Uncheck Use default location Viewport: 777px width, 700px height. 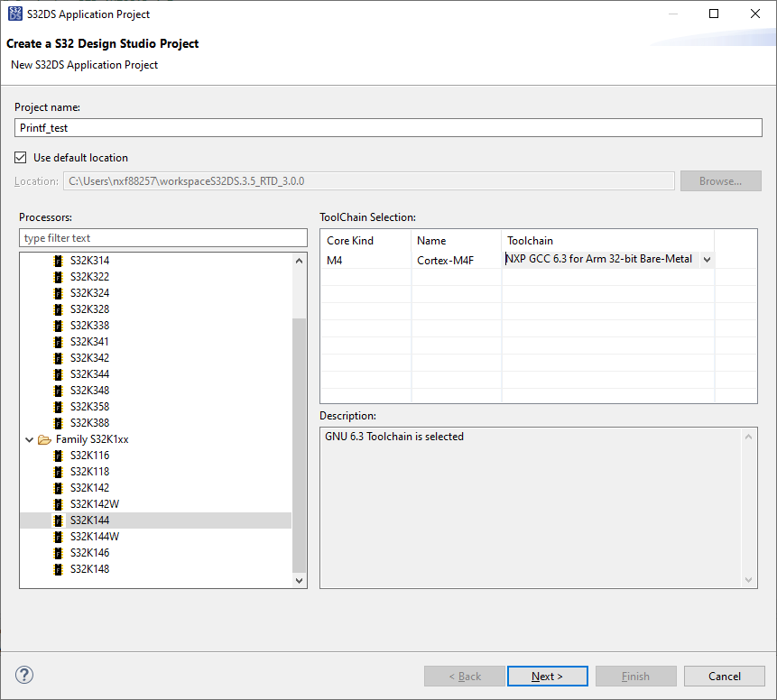(x=20, y=157)
